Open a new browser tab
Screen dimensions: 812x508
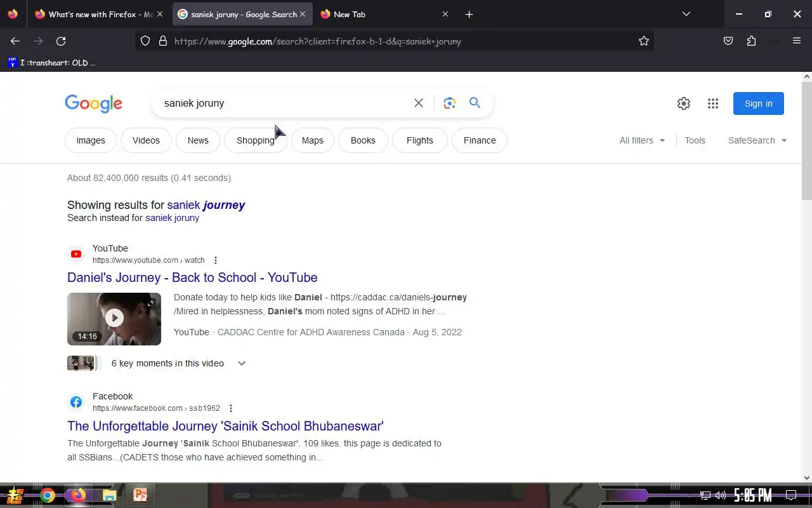coord(469,14)
